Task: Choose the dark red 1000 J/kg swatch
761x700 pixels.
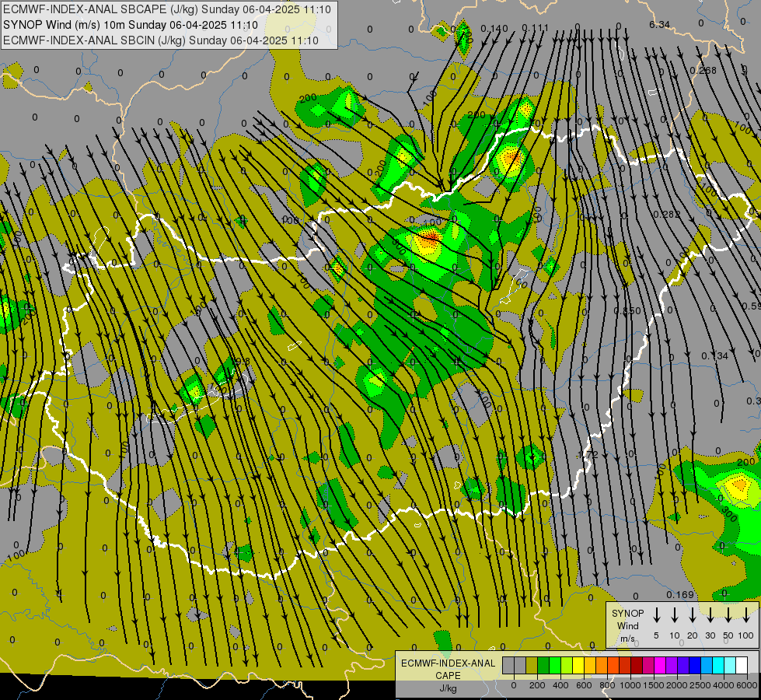Action: tap(637, 666)
